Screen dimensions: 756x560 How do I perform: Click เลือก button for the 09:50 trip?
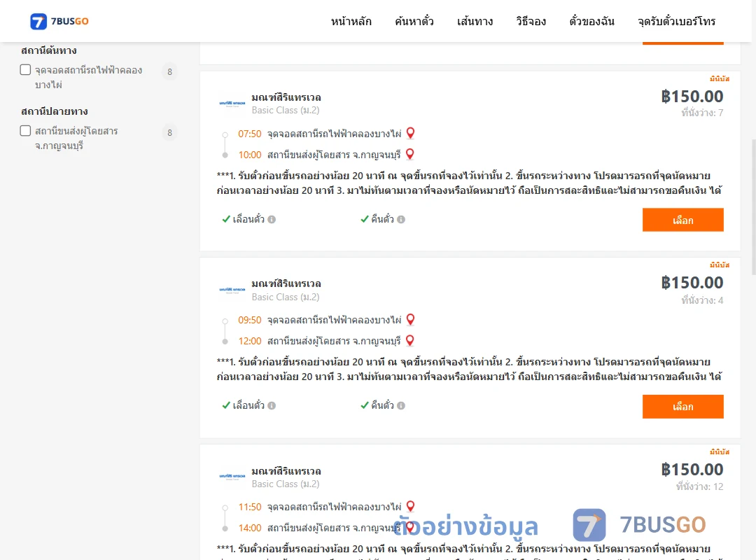coord(682,407)
